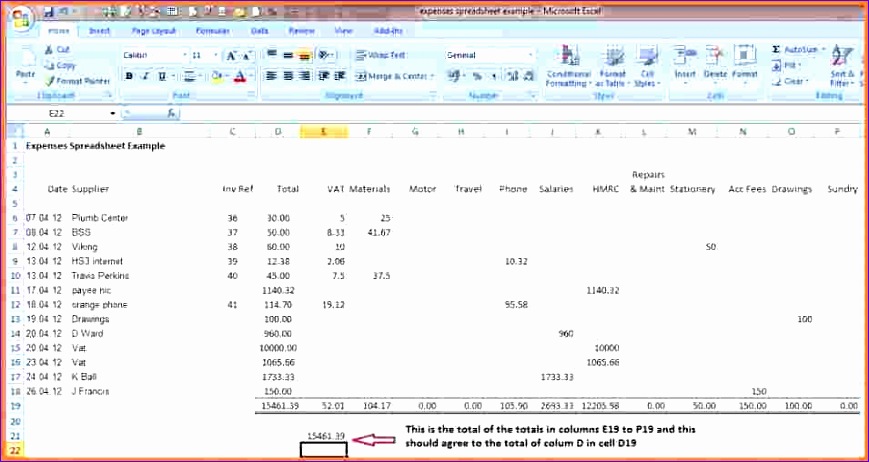Screen dimensions: 869x462
Task: Open the Clear dropdown
Action: coord(790,81)
